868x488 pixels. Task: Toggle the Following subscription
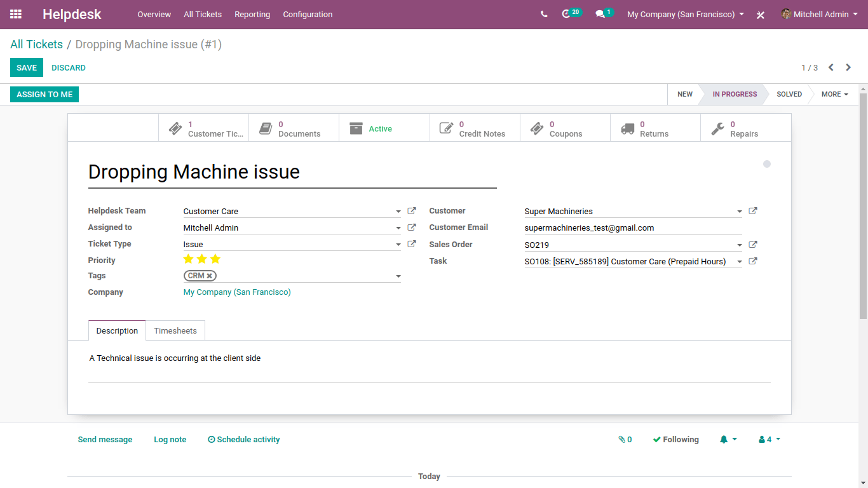(675, 439)
